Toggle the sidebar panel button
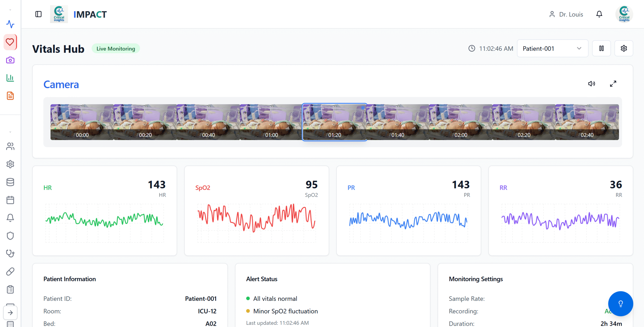This screenshot has height=327, width=644. [38, 14]
